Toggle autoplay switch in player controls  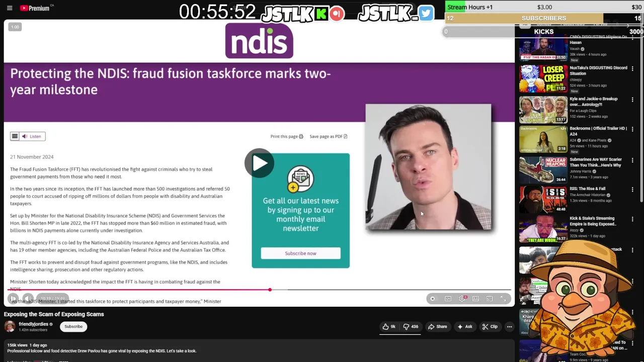pos(433,299)
